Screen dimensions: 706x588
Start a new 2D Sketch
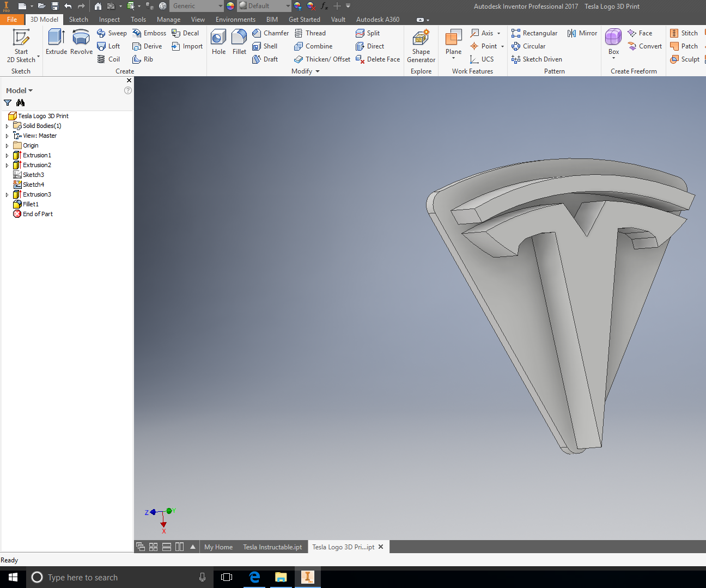click(21, 46)
